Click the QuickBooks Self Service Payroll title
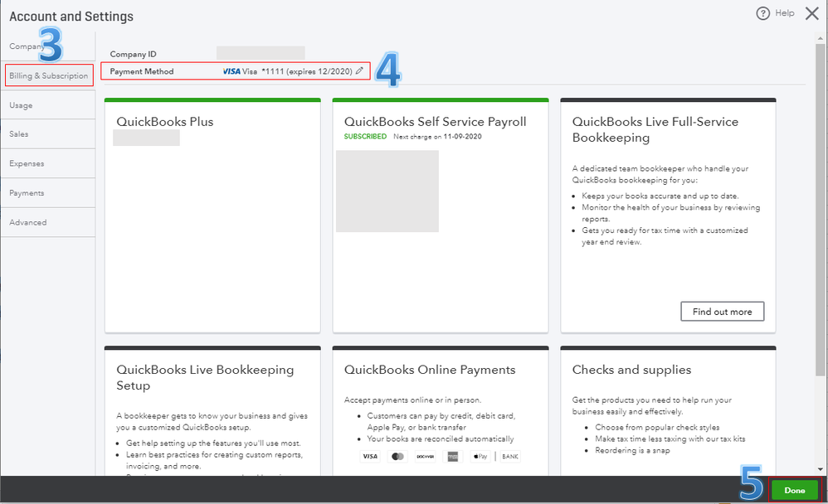The height and width of the screenshot is (504, 828). click(x=435, y=122)
